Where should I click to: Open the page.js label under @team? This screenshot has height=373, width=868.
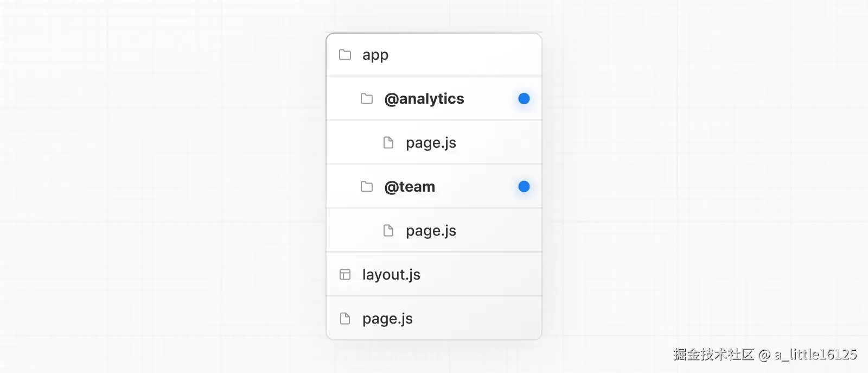(431, 231)
